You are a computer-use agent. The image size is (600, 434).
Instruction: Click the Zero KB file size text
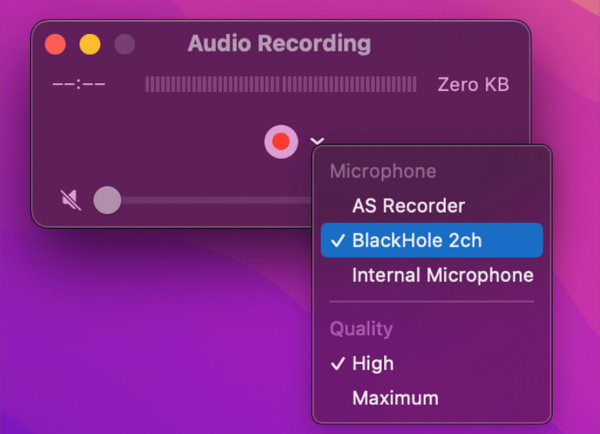coord(473,84)
